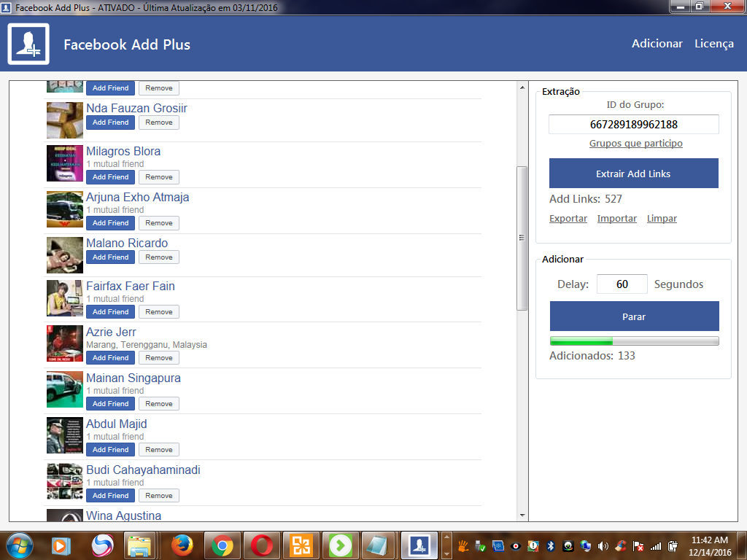Click the Parar button to stop adding
This screenshot has width=747, height=560.
click(634, 316)
